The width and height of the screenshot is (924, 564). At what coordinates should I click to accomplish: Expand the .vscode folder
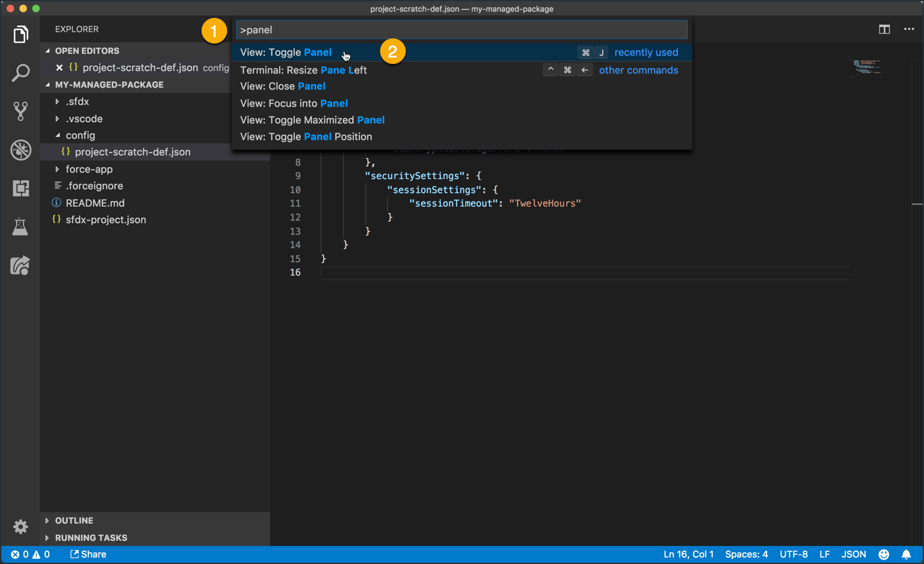57,119
